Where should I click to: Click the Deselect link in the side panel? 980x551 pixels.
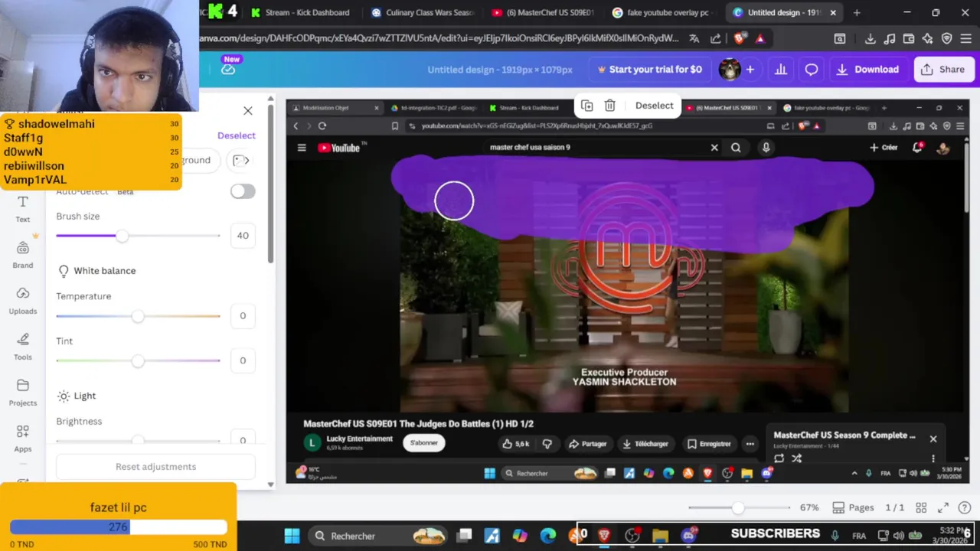[236, 135]
